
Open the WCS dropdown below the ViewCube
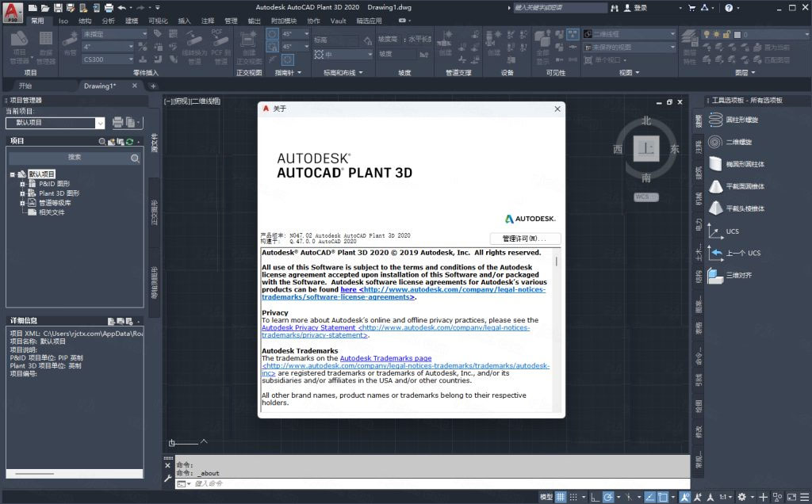[x=647, y=197]
